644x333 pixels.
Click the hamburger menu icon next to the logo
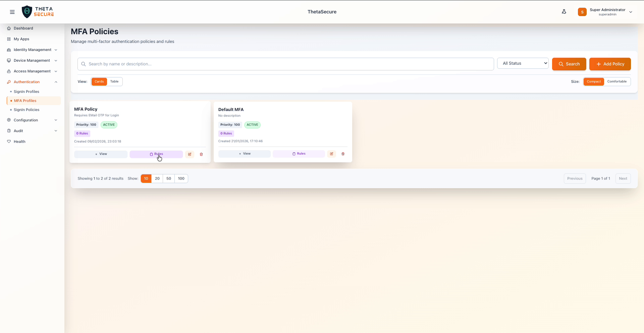coord(12,12)
